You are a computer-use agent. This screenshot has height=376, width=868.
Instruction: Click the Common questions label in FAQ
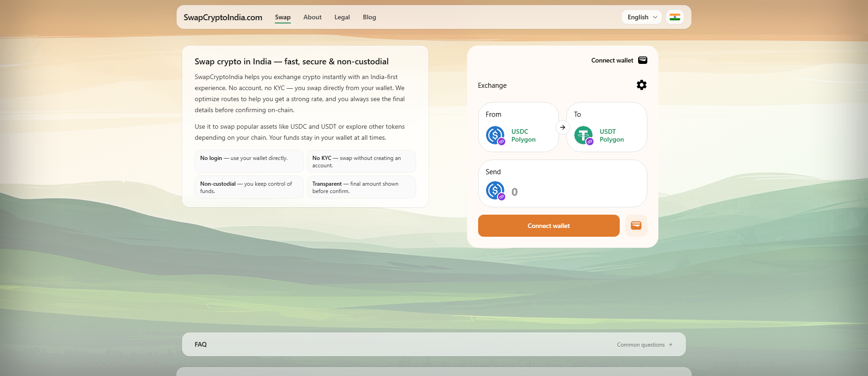tap(641, 345)
